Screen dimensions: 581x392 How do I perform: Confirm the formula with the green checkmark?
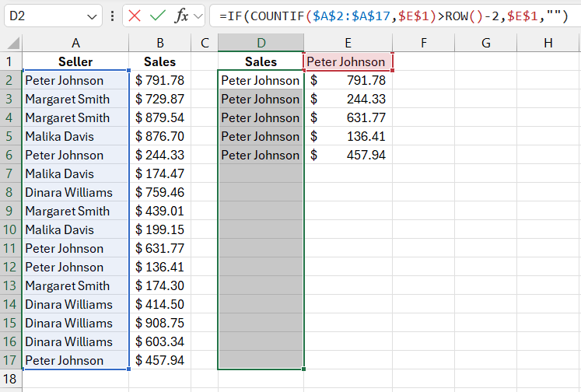pos(157,16)
